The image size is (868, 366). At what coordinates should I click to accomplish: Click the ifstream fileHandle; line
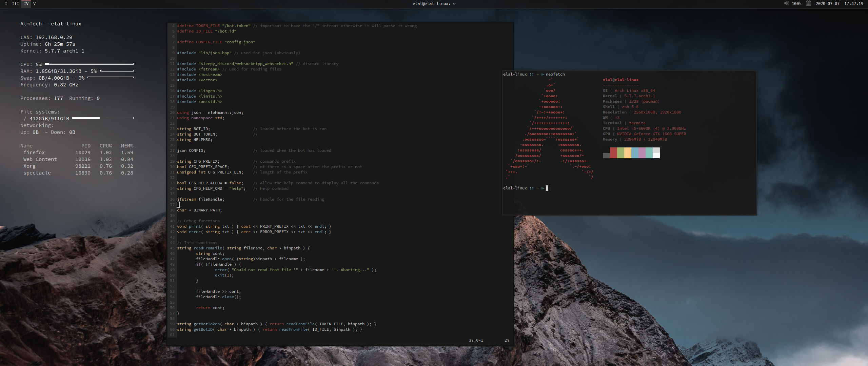click(200, 199)
